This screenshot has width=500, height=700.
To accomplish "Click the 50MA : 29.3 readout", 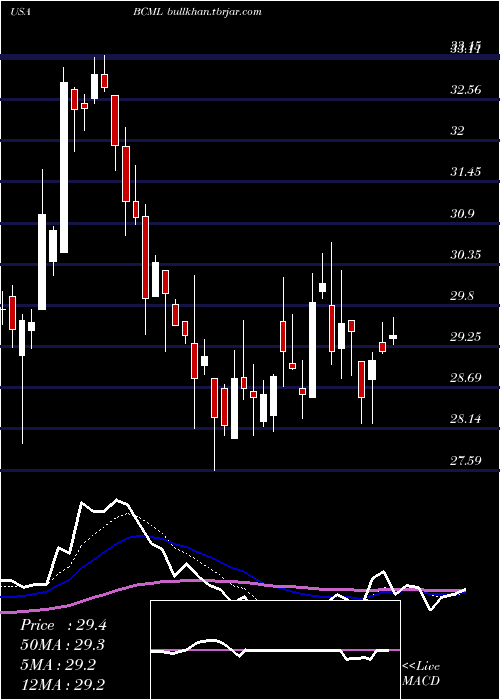I will [x=63, y=645].
